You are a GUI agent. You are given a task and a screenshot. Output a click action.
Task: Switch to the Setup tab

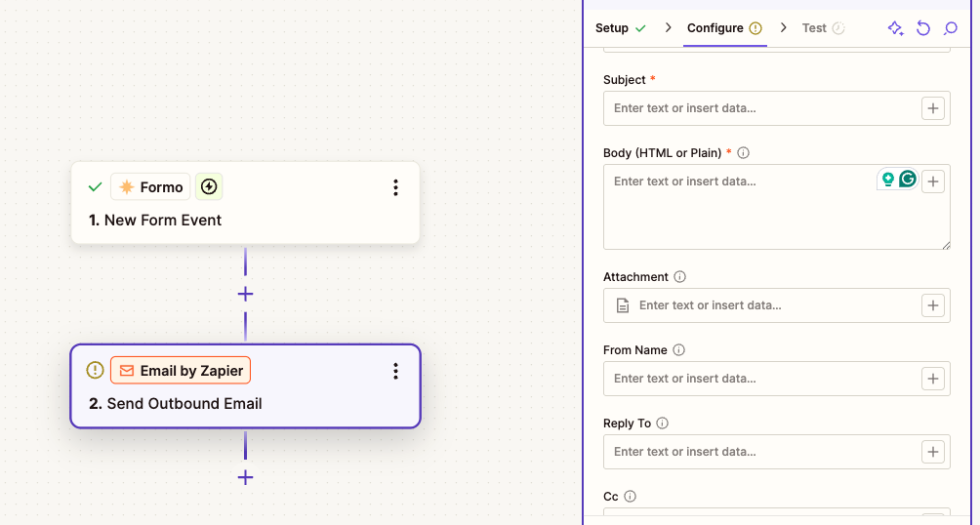coord(621,28)
